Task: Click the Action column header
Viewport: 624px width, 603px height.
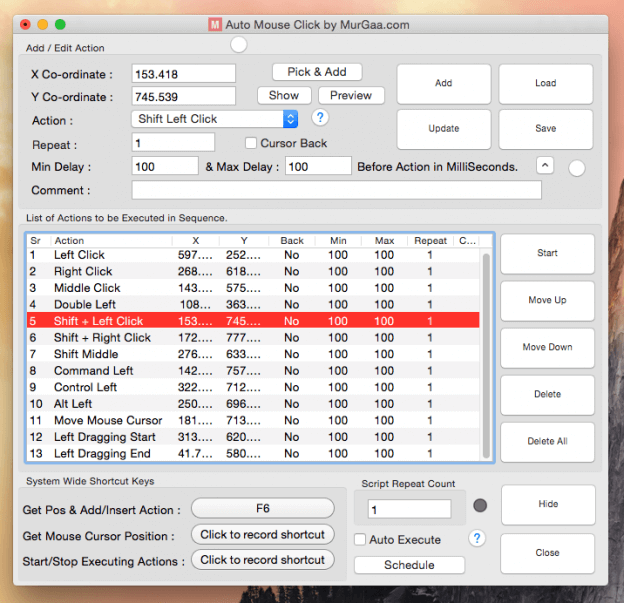Action: (111, 240)
